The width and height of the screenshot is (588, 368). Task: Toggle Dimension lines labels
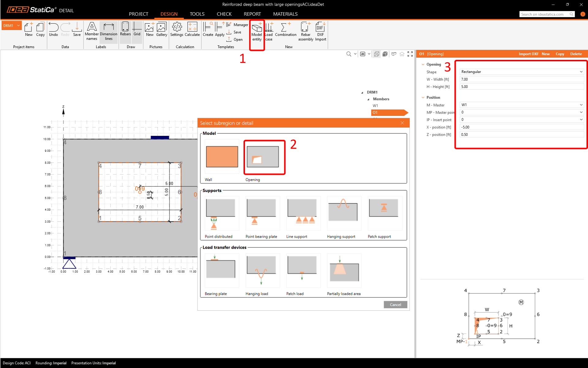pyautogui.click(x=108, y=31)
